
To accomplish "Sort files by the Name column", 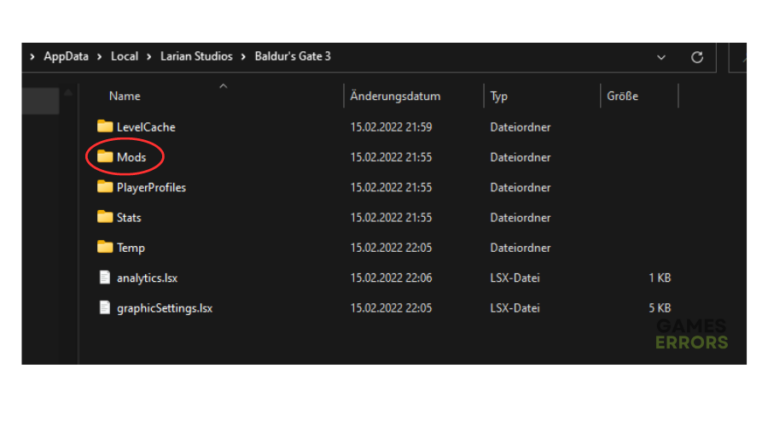I will point(125,97).
